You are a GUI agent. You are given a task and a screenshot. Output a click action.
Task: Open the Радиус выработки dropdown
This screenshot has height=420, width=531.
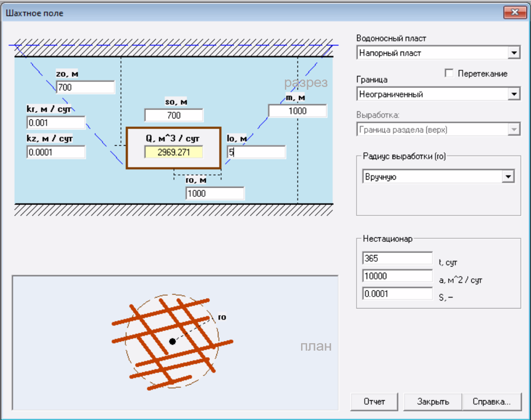(508, 177)
